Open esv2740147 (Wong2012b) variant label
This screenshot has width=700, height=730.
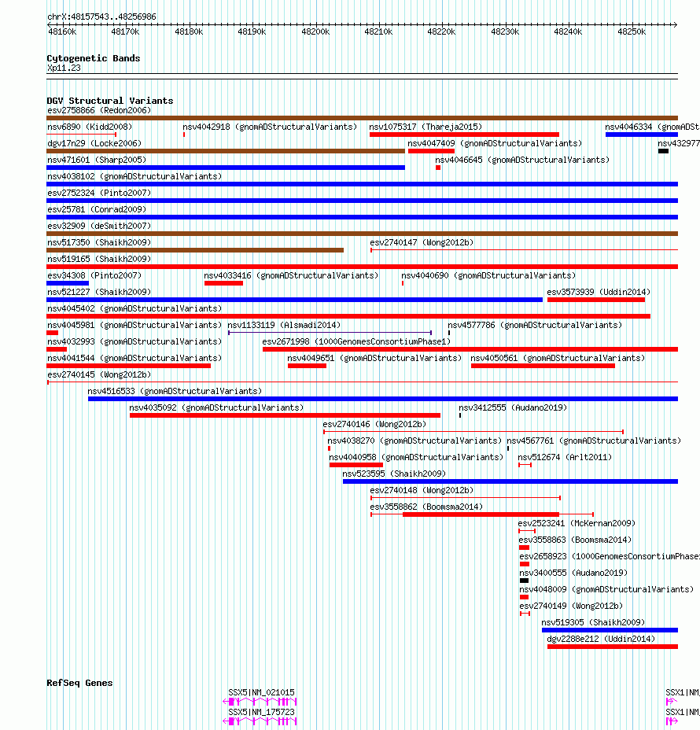point(422,242)
